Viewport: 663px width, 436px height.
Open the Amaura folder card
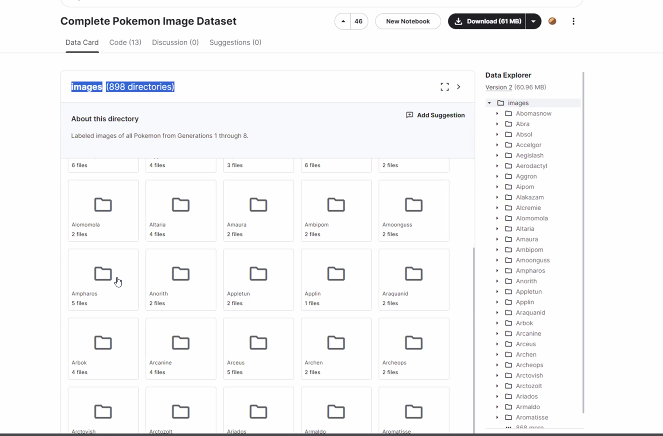click(x=258, y=211)
